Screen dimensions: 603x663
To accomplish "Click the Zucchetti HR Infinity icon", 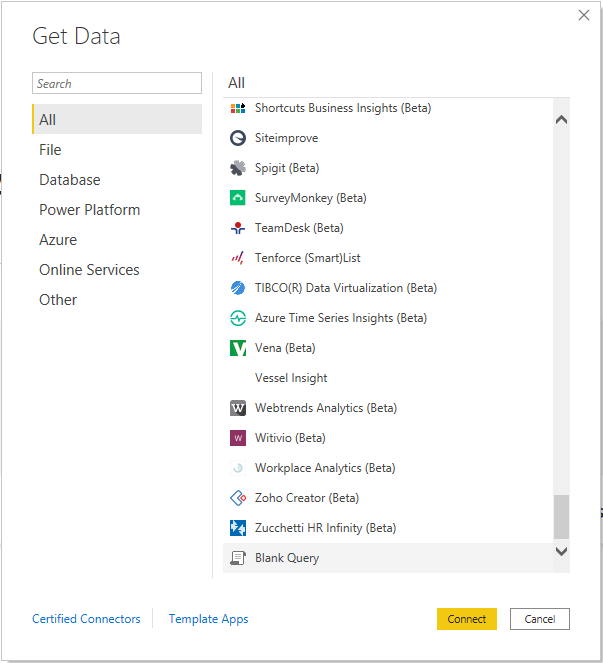I will (x=238, y=528).
